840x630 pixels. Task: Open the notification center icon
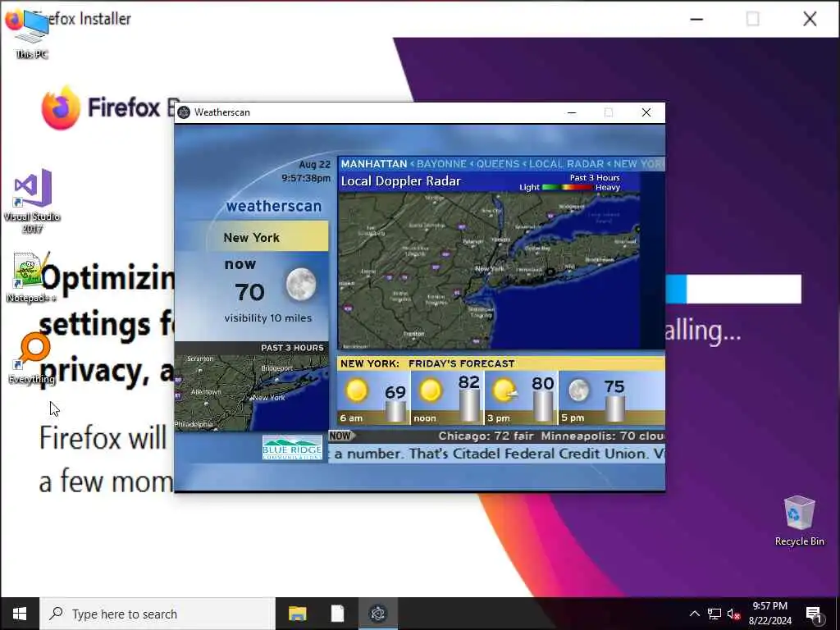(814, 614)
